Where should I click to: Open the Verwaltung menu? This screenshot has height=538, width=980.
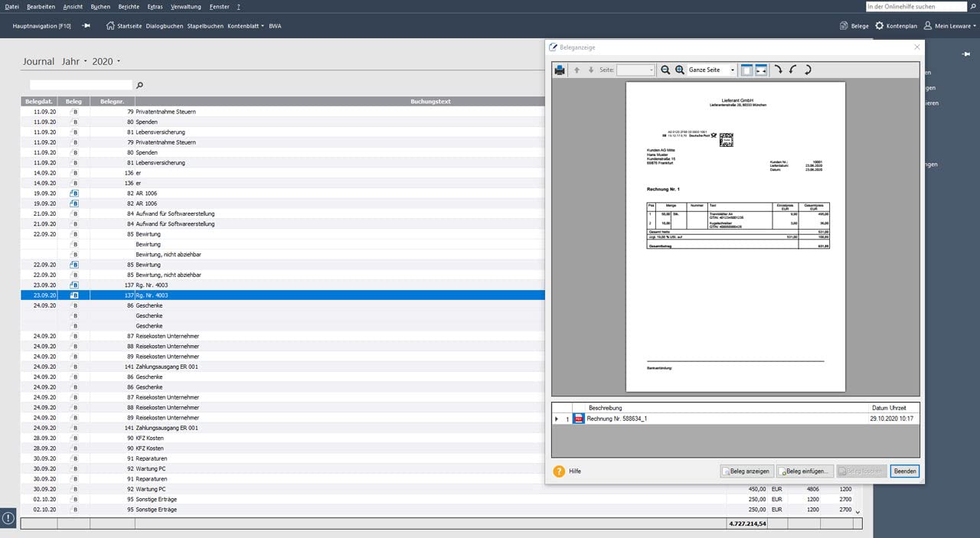[186, 6]
